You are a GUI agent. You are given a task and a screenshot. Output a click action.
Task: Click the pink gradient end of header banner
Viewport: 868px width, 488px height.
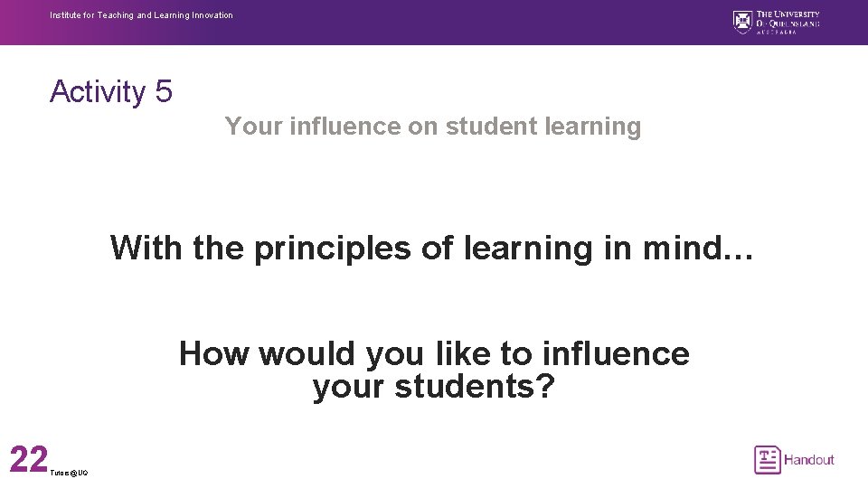click(x=14, y=22)
